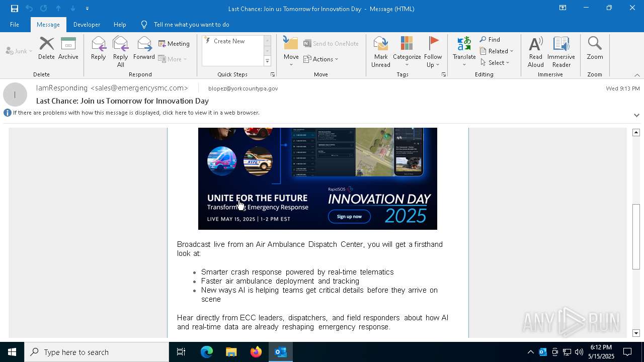Screen dimensions: 644x362
Task: Collapse the ribbon with the chevron
Action: (637, 75)
